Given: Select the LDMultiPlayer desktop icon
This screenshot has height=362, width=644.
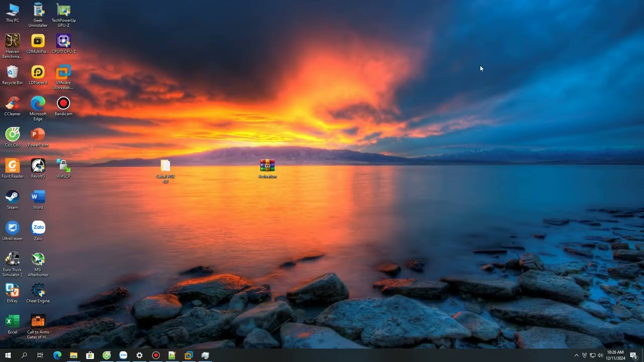Looking at the screenshot, I should 38,44.
